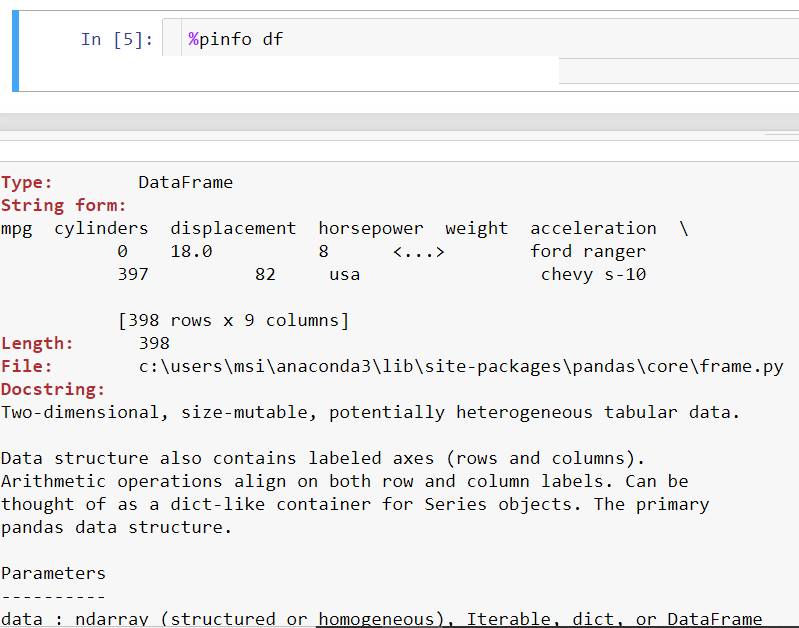Click the column header 'displacement'
This screenshot has width=799, height=628.
click(x=233, y=228)
